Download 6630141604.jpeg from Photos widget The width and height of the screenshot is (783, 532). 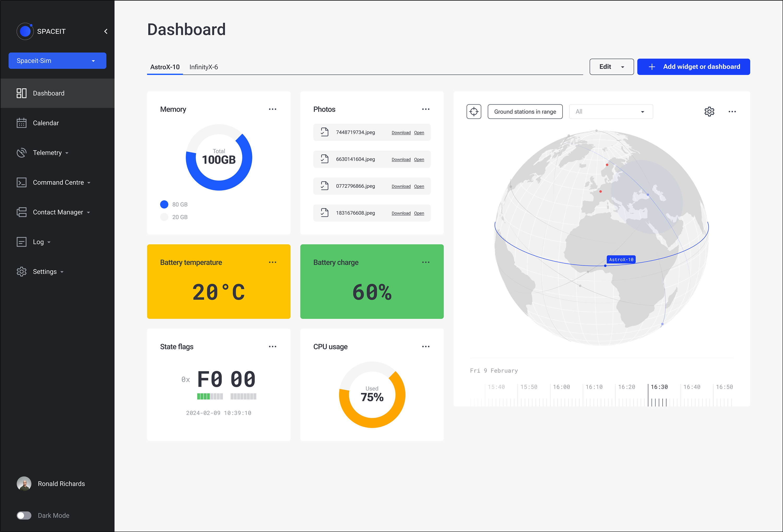[401, 159]
